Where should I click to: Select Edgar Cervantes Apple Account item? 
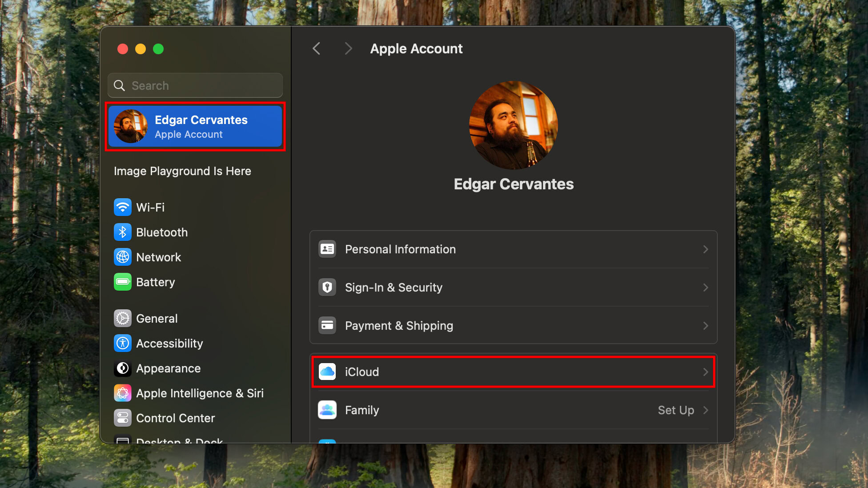(x=195, y=127)
